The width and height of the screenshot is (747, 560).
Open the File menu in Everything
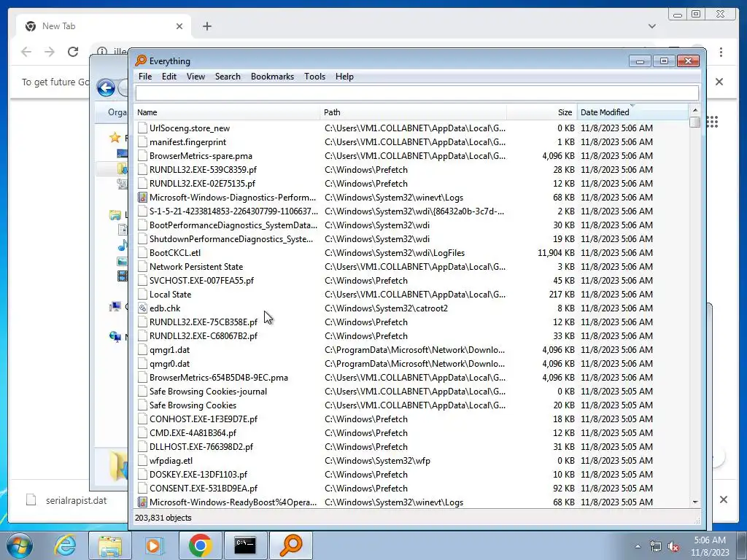coord(145,77)
